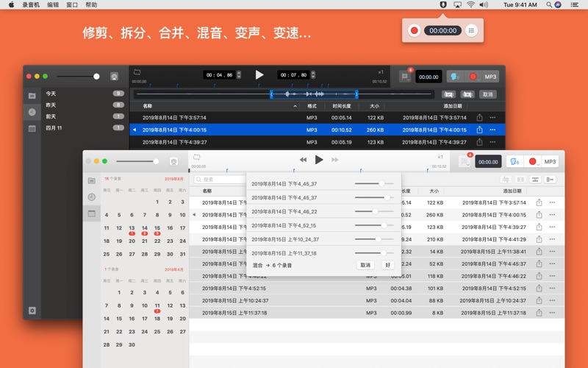
Task: Delete trim selection in dark window
Action: click(x=467, y=94)
